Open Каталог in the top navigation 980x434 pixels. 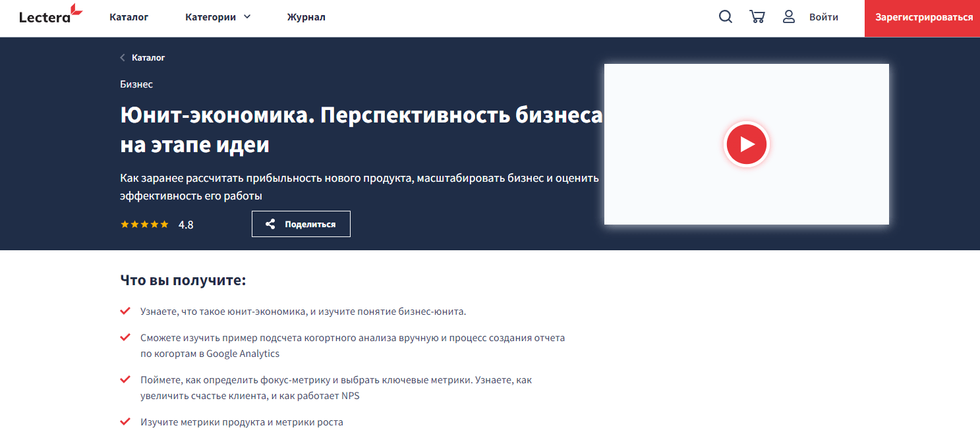point(129,17)
